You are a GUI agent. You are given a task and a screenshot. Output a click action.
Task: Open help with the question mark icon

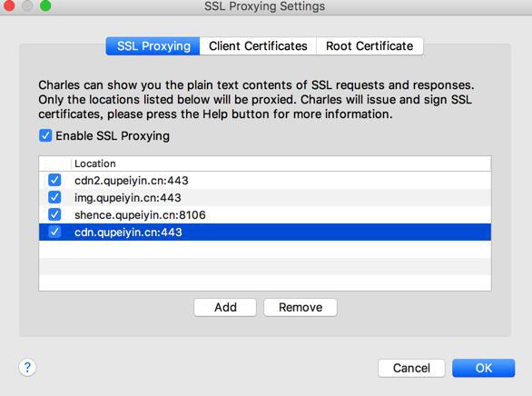point(27,368)
